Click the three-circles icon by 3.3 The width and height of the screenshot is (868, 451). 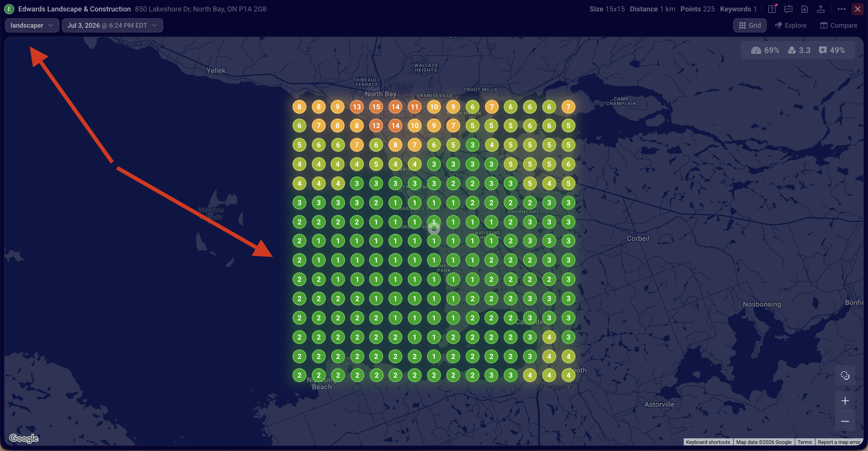click(792, 50)
